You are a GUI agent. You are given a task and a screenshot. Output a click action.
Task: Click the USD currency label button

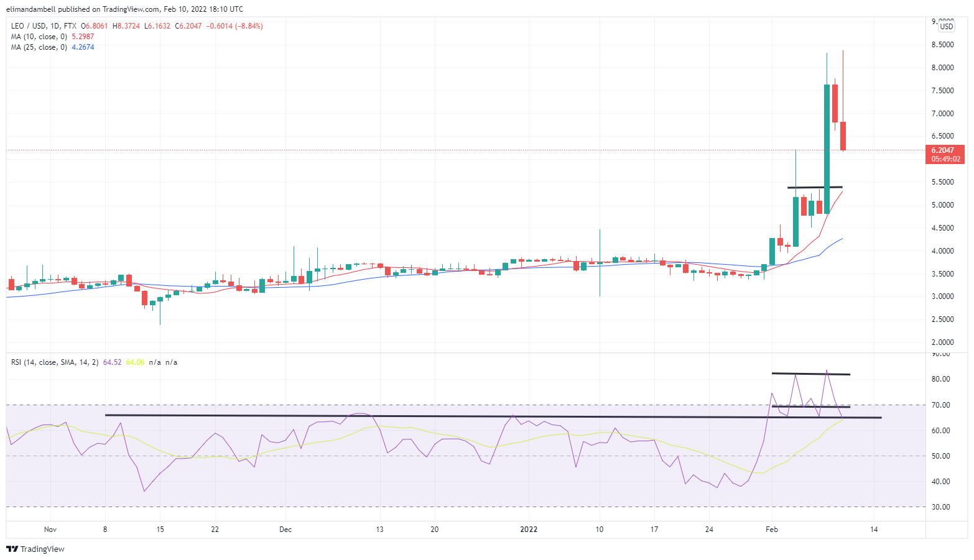[x=946, y=27]
